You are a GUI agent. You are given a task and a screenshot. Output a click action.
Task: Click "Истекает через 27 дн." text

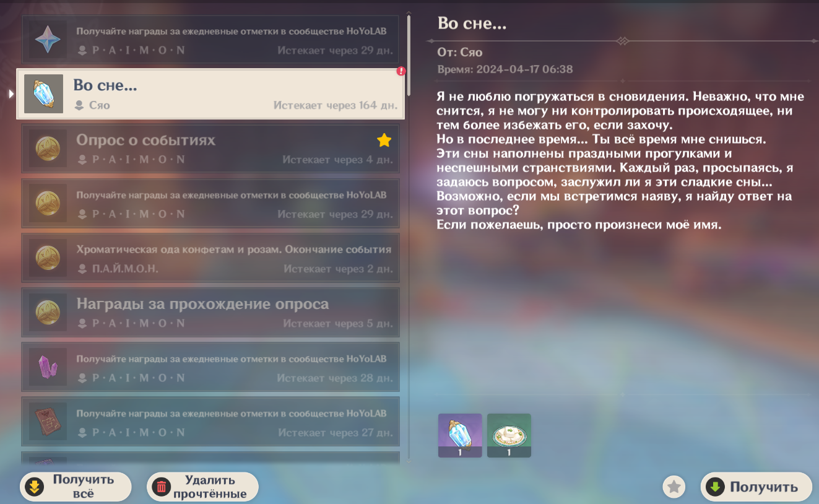(x=336, y=432)
